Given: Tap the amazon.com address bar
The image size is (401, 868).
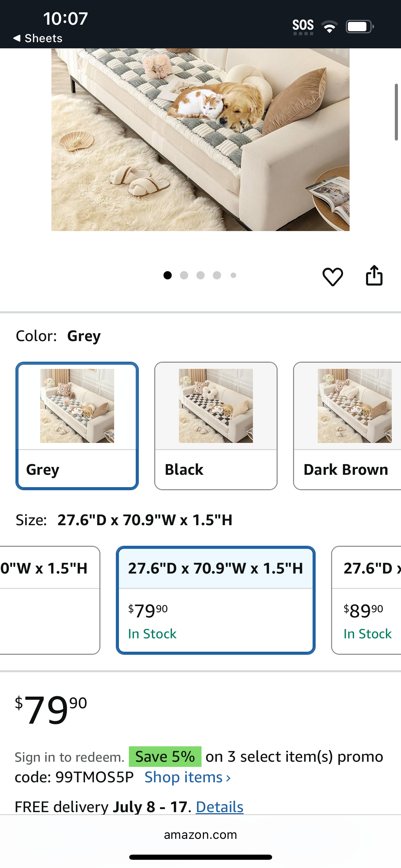Looking at the screenshot, I should point(200,835).
